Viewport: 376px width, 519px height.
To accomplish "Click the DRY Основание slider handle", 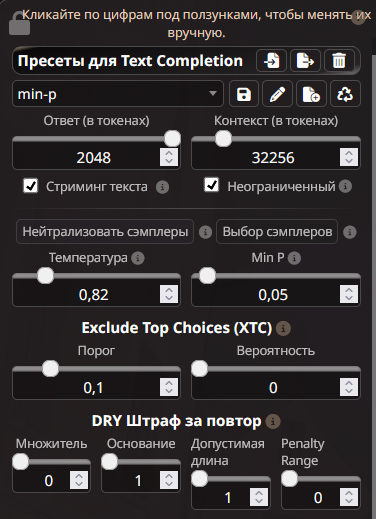I will [x=110, y=462].
